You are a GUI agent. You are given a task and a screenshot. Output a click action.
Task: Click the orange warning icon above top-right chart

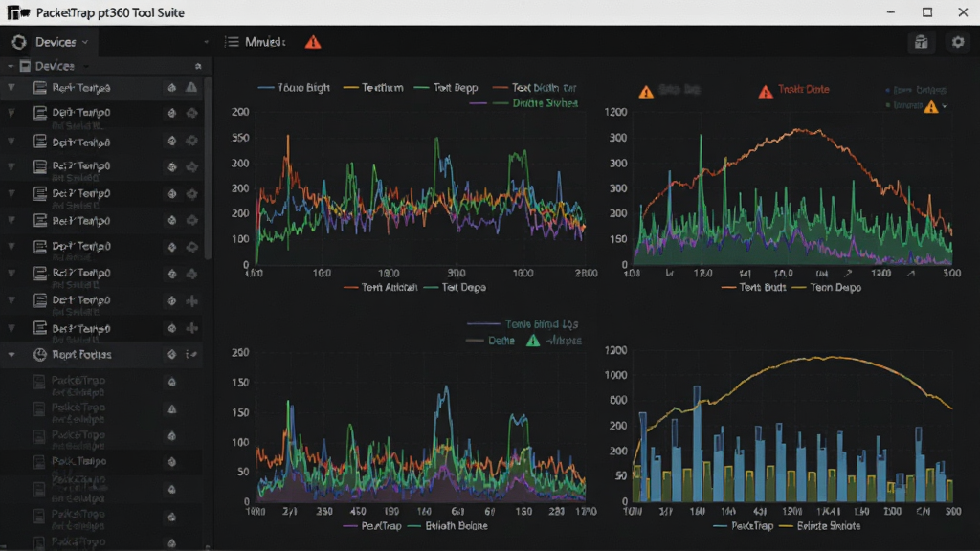click(646, 92)
